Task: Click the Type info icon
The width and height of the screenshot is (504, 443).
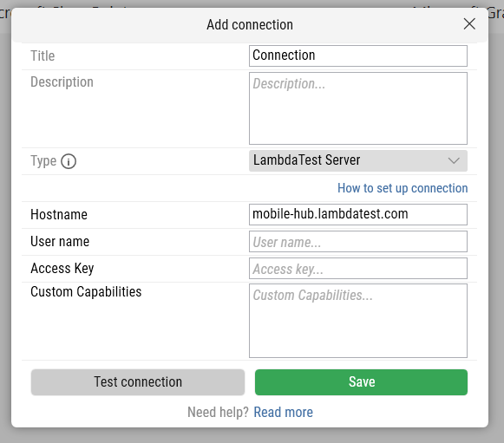Action: [x=69, y=161]
